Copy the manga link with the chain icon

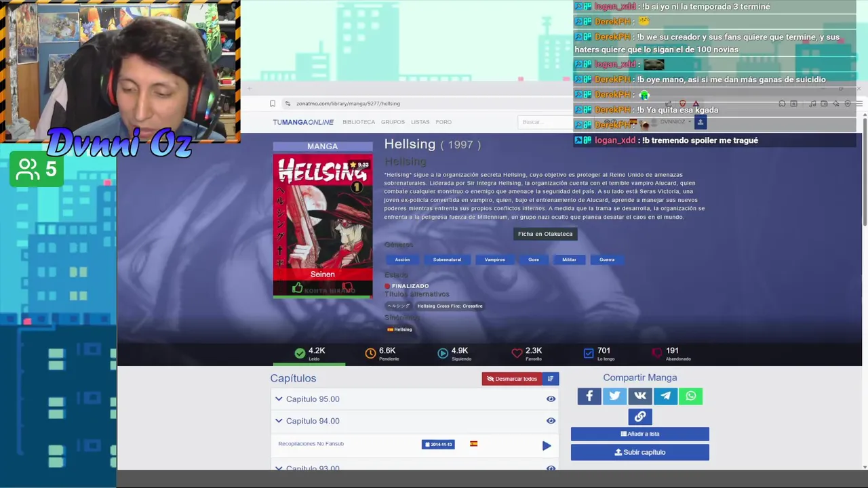coord(640,416)
